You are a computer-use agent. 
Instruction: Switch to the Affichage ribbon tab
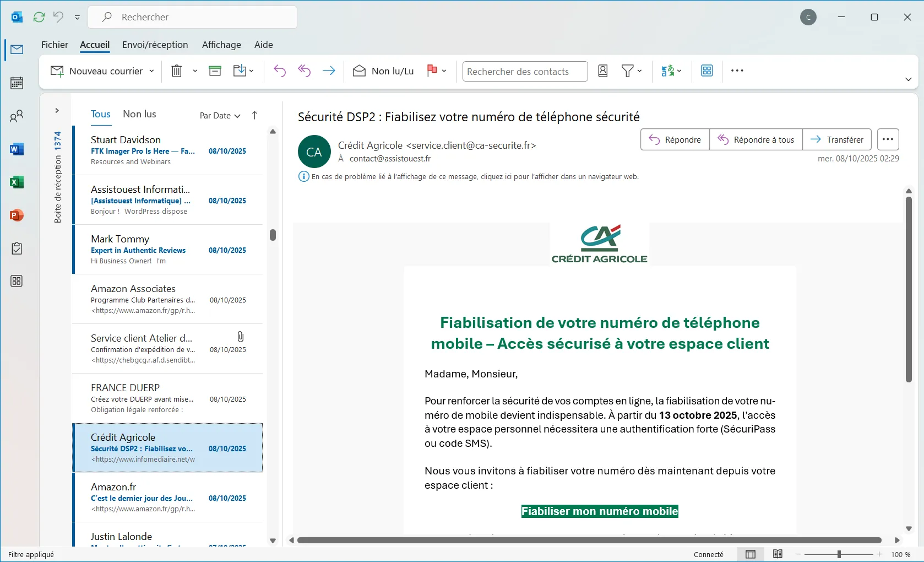point(221,45)
